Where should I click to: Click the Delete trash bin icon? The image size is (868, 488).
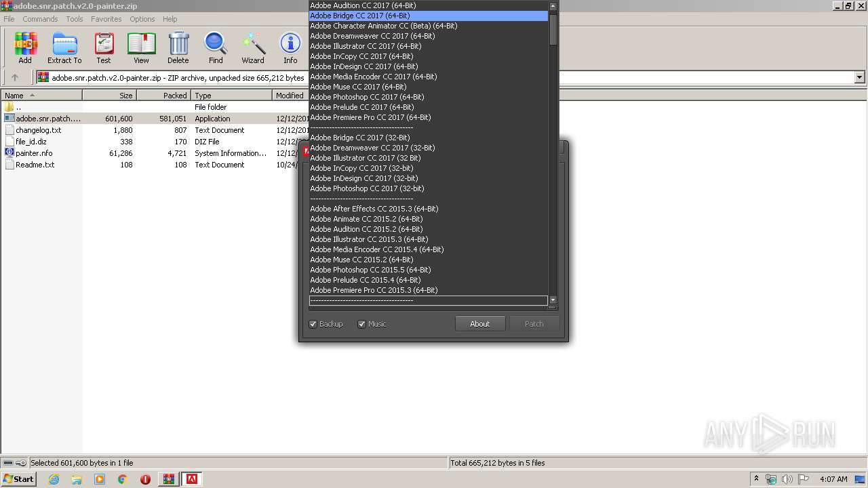point(178,48)
